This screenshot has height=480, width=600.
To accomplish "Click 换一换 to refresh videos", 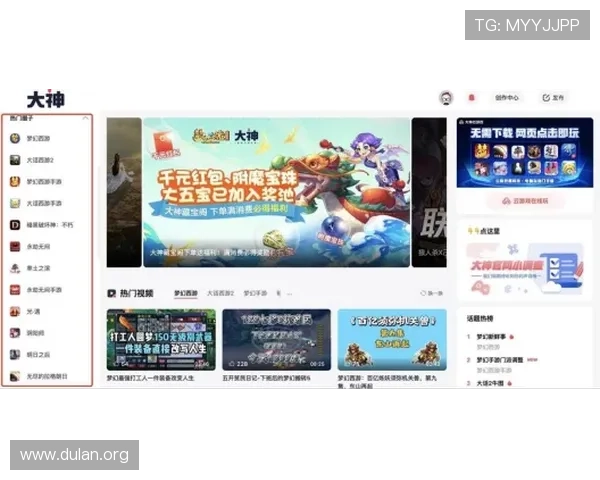I will pyautogui.click(x=431, y=293).
